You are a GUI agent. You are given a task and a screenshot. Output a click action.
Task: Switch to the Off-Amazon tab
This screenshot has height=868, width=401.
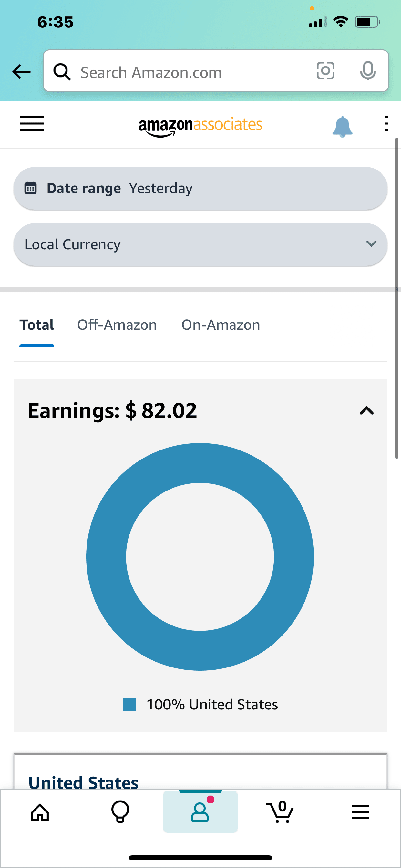[x=117, y=325]
